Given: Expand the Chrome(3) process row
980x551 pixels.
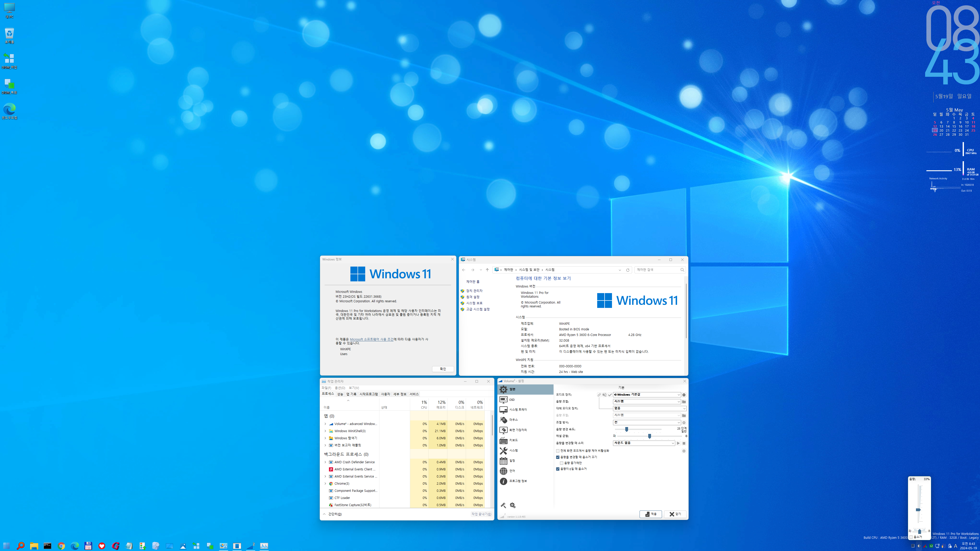Looking at the screenshot, I should pyautogui.click(x=325, y=484).
